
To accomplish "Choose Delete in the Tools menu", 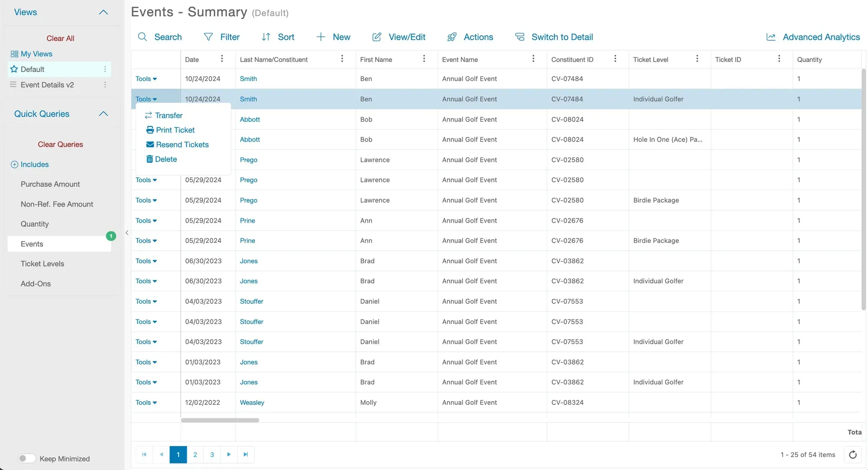I will 161,159.
